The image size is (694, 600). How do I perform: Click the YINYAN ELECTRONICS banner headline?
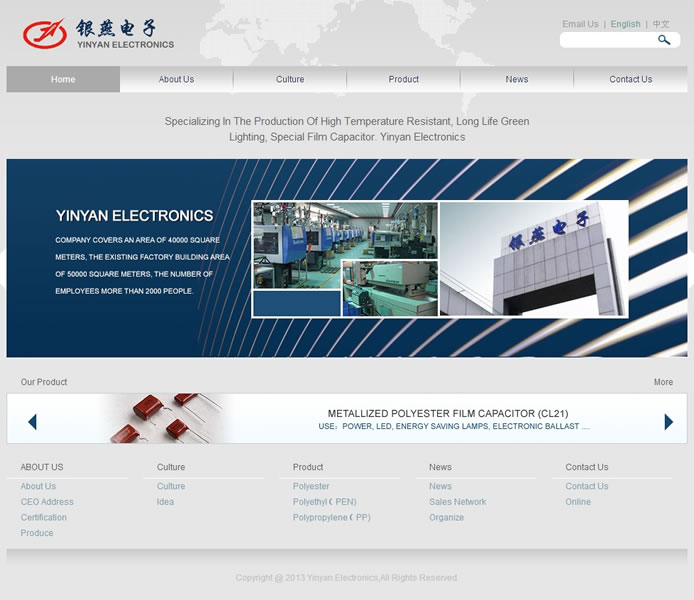click(x=134, y=215)
